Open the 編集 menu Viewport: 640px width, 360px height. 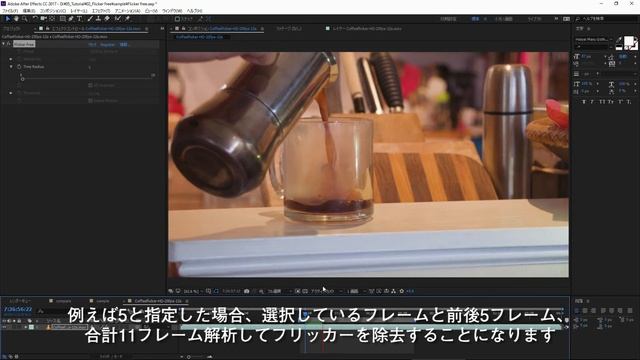click(29, 11)
